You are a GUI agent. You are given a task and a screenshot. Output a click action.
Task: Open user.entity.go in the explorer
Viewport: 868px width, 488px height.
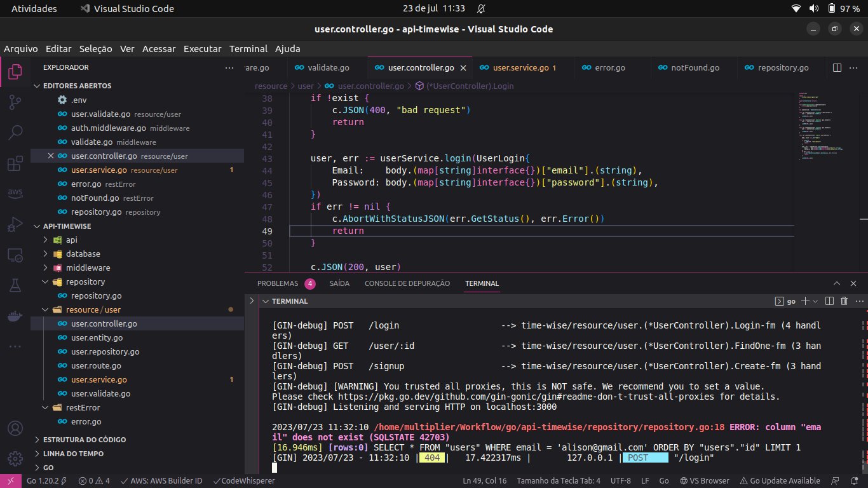97,337
